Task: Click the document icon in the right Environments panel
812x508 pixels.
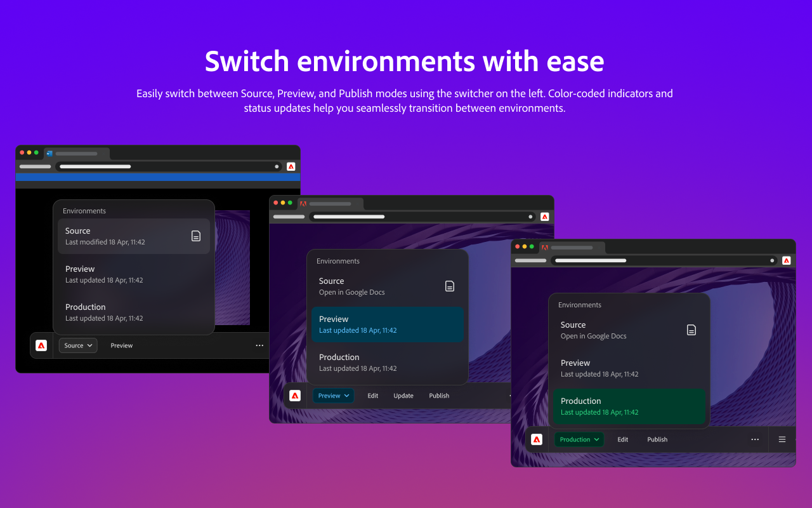Action: (691, 330)
